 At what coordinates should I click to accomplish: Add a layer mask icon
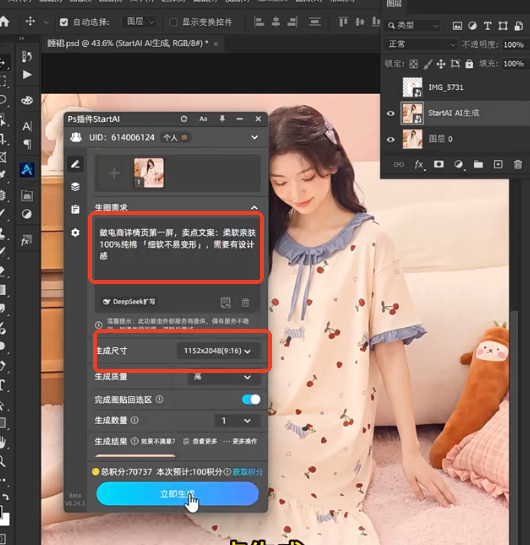(439, 164)
